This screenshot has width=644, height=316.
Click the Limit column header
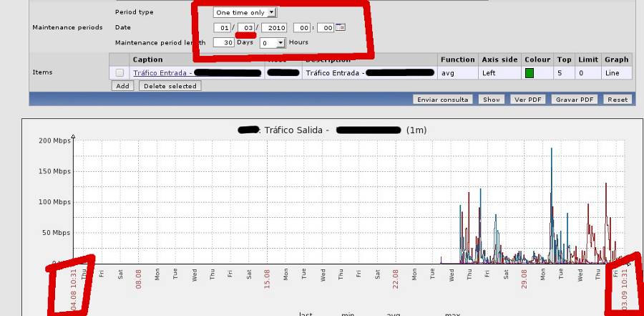pos(588,59)
